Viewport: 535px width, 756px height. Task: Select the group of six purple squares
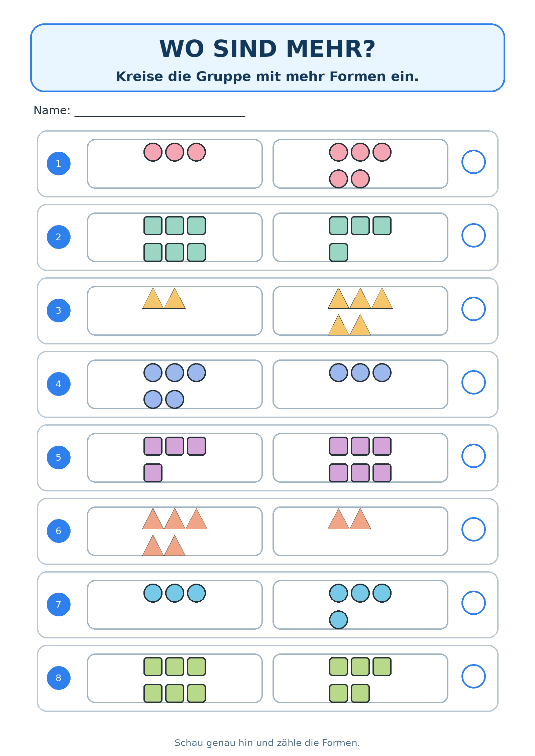[360, 458]
